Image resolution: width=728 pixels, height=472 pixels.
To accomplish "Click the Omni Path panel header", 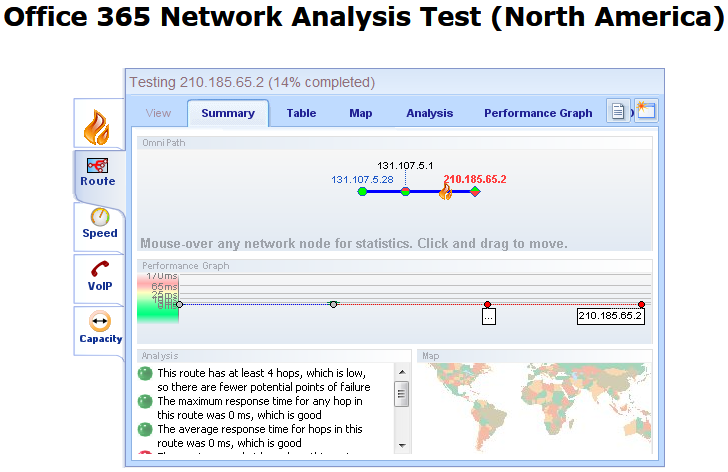I will coord(395,143).
